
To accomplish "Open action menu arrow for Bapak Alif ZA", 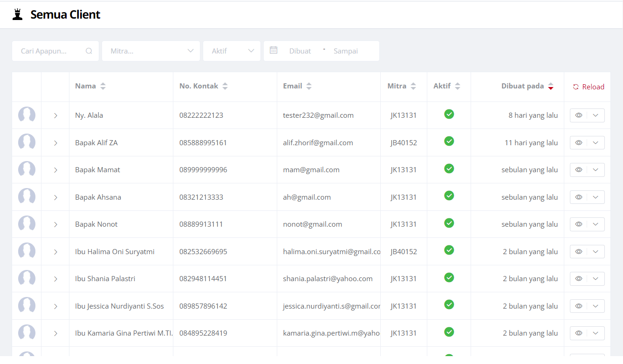I will pyautogui.click(x=596, y=143).
